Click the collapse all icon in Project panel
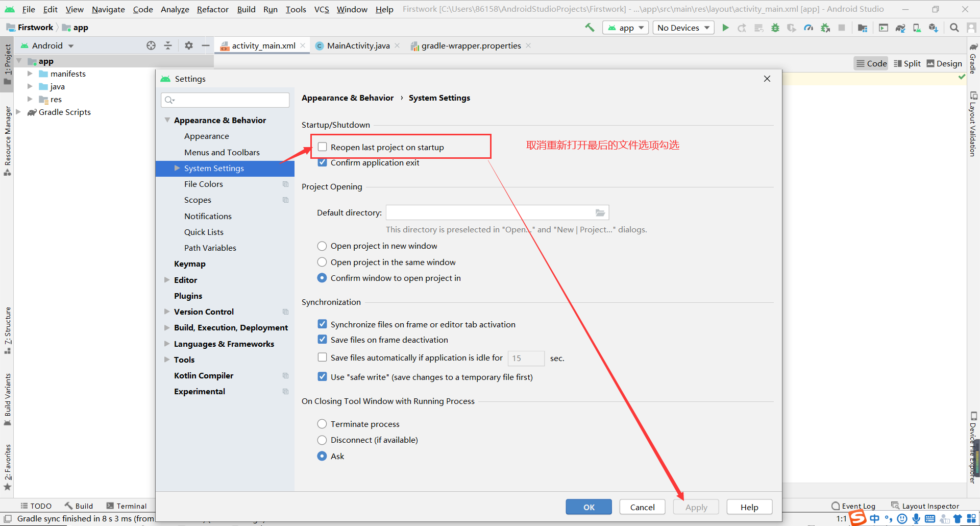This screenshot has height=526, width=980. (168, 45)
